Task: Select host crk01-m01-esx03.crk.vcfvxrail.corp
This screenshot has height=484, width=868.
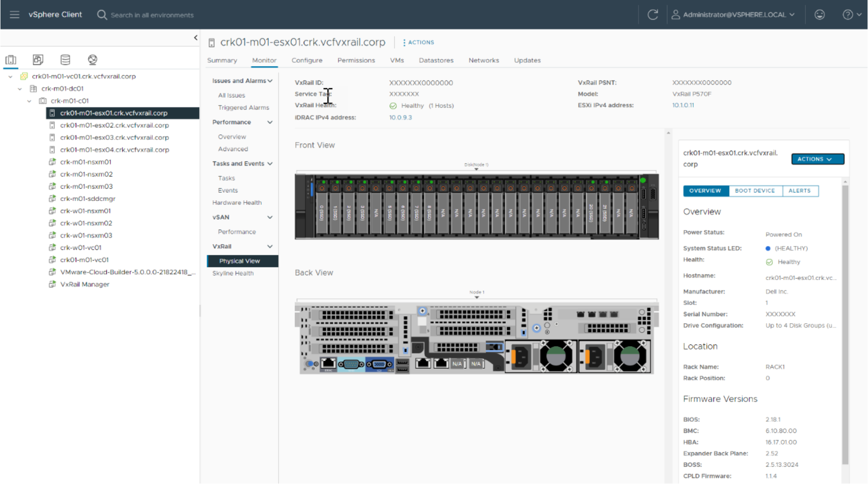Action: click(114, 137)
